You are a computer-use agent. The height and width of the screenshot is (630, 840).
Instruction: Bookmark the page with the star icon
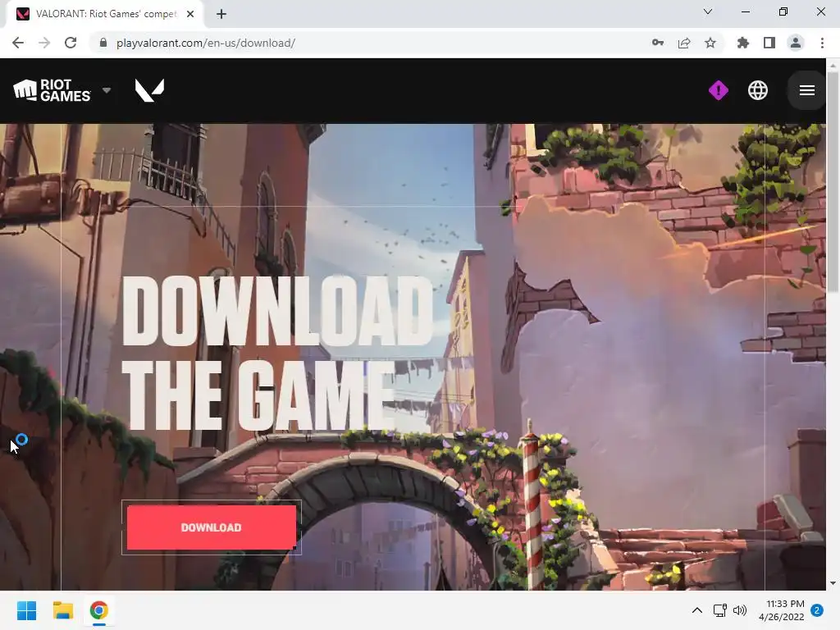pos(710,43)
